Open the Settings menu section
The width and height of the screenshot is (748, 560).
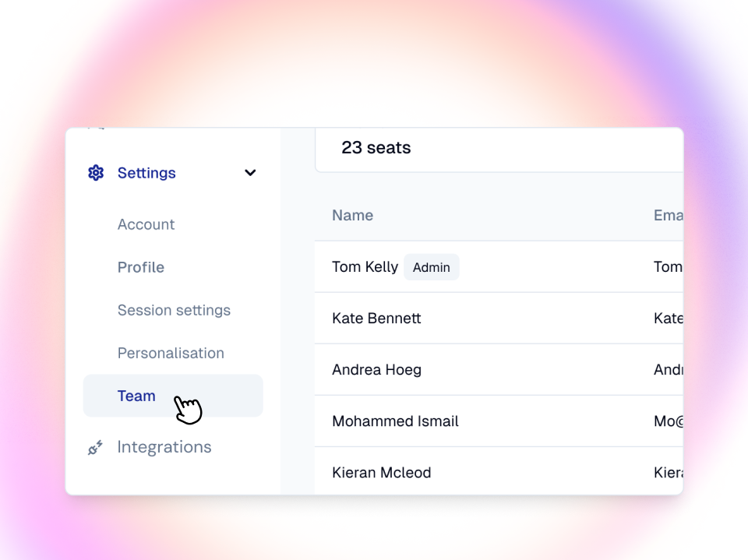point(146,173)
